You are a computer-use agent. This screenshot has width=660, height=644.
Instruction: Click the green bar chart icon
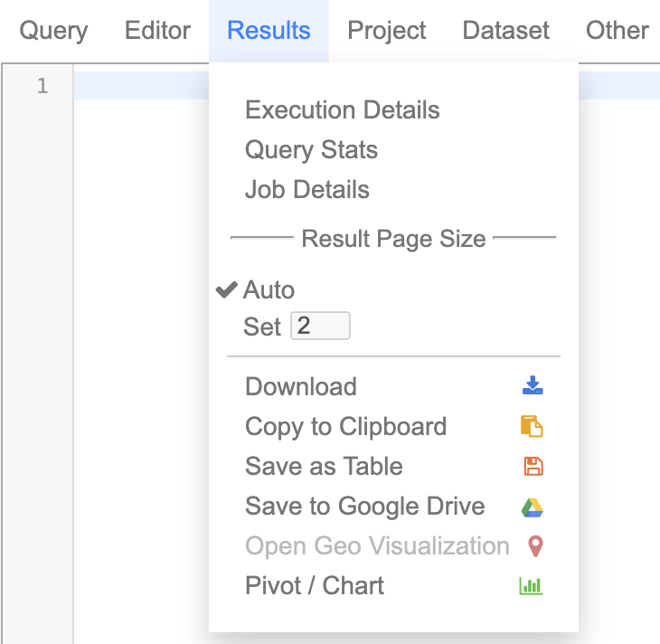[532, 585]
